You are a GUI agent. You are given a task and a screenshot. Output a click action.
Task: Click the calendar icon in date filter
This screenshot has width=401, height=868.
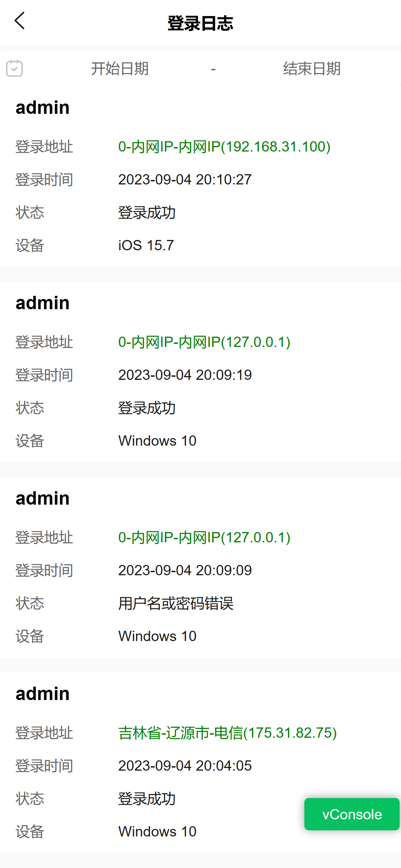pyautogui.click(x=14, y=68)
